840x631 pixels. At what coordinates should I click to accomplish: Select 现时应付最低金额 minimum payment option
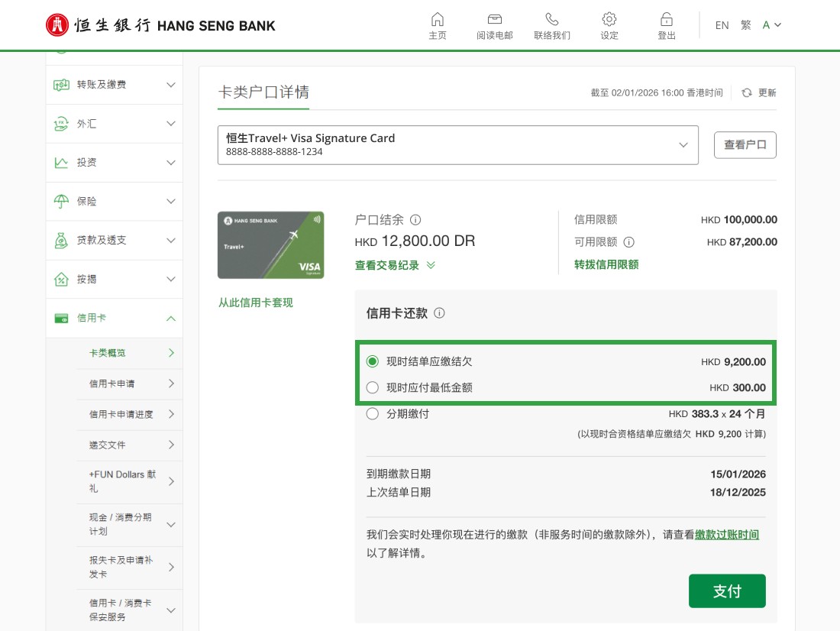pyautogui.click(x=373, y=387)
